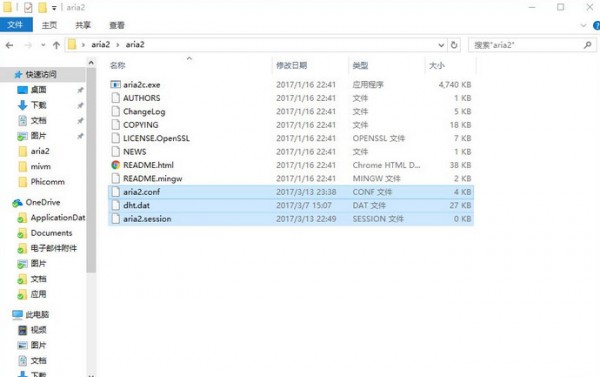Select the NEWS file icon
Screen dimensions: 600x377
tap(116, 152)
